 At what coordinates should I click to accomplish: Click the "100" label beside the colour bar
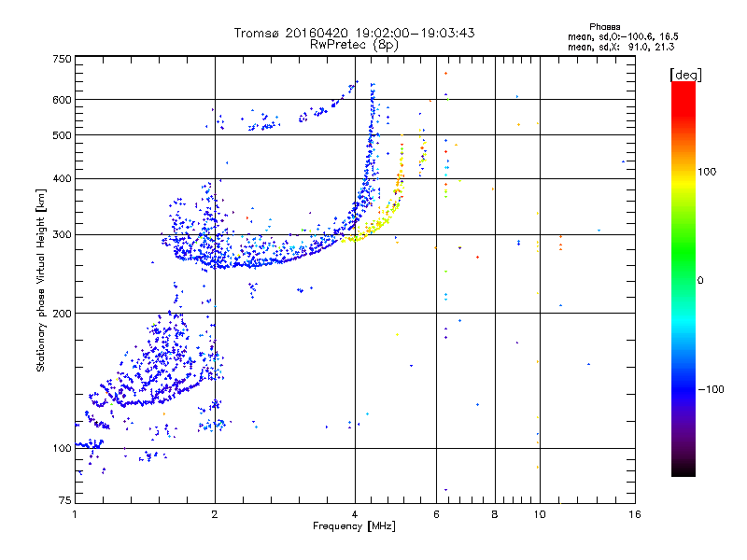tap(707, 172)
